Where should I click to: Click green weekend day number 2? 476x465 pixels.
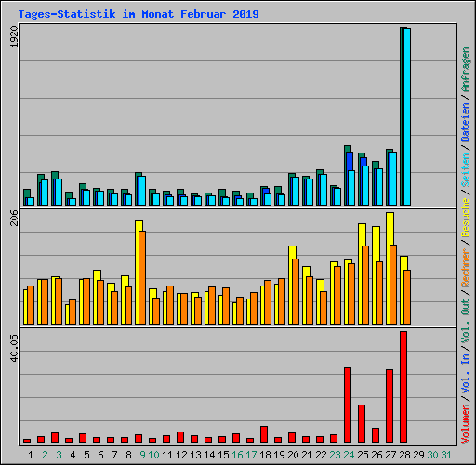click(x=45, y=455)
